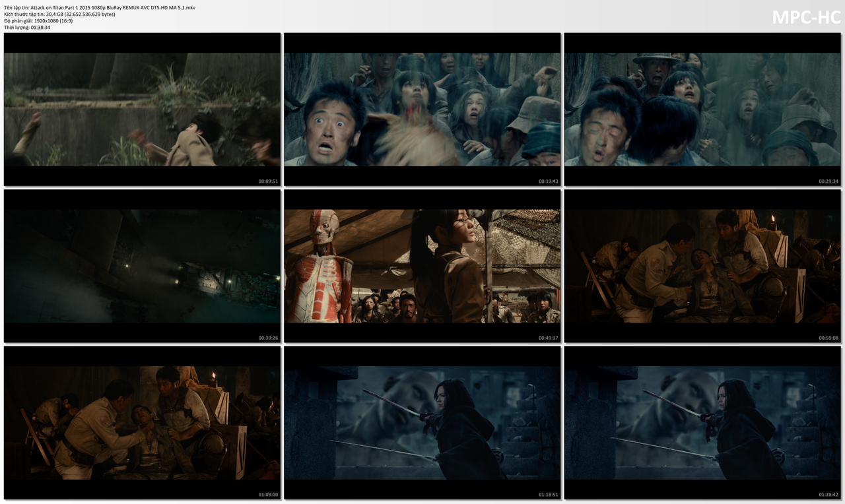Click the duration text '01:38:34'
Screen dimensions: 845x504
(x=40, y=27)
